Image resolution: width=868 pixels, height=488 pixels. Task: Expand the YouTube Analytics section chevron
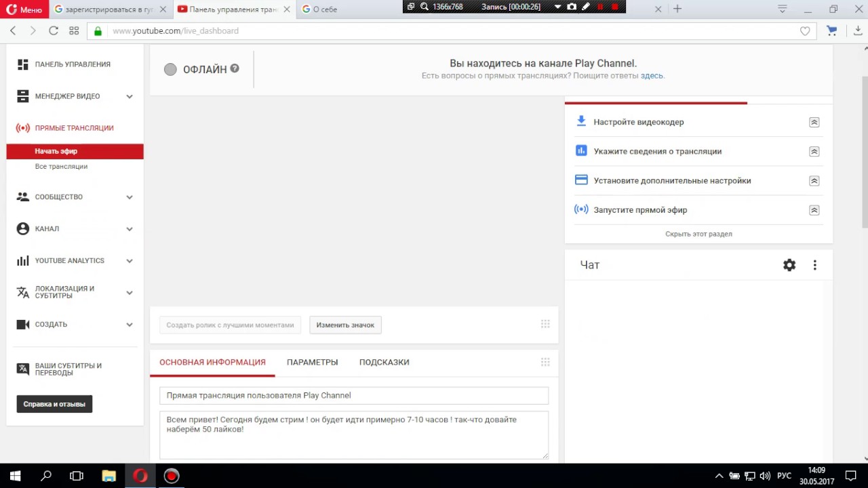pyautogui.click(x=129, y=261)
